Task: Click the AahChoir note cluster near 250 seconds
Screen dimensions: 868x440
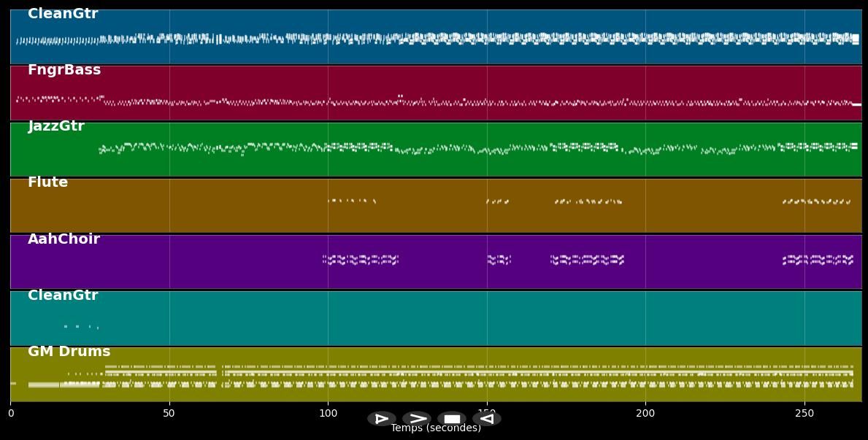Action: pos(818,260)
